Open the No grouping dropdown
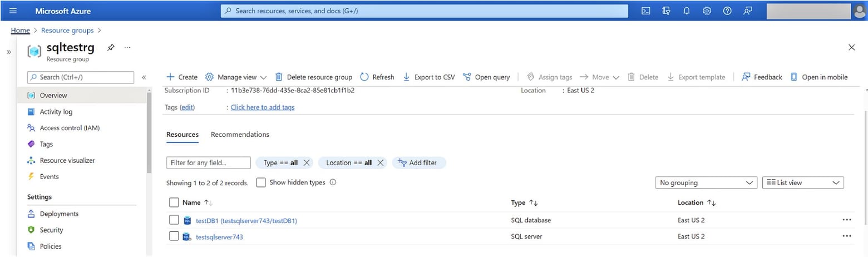Viewport: 868px width, 257px height. click(x=706, y=182)
